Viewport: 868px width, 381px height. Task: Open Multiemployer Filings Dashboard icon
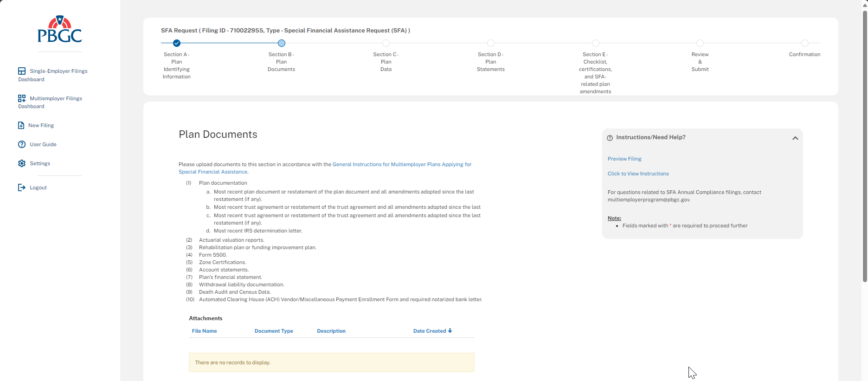point(22,98)
